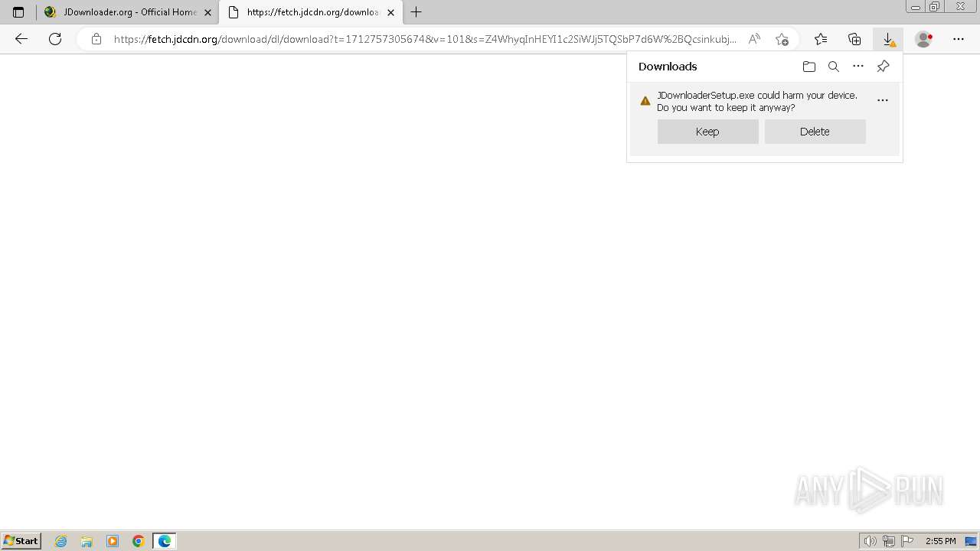Open a new tab
Screen dimensions: 980x551
coord(416,12)
